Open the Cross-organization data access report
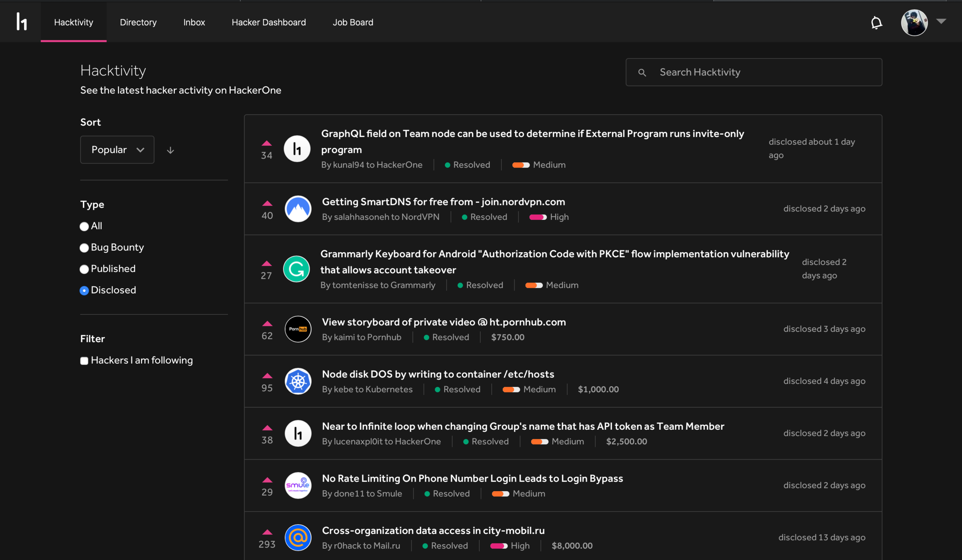The height and width of the screenshot is (560, 962). [x=433, y=531]
